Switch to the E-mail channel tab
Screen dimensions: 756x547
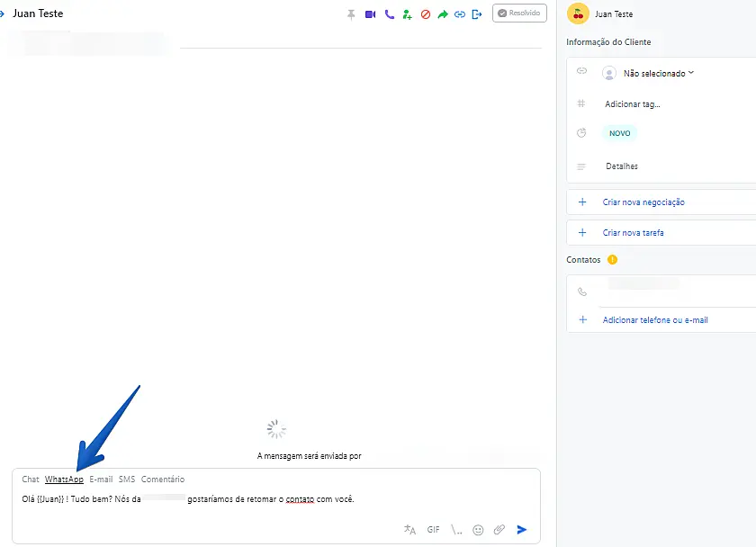pyautogui.click(x=101, y=479)
